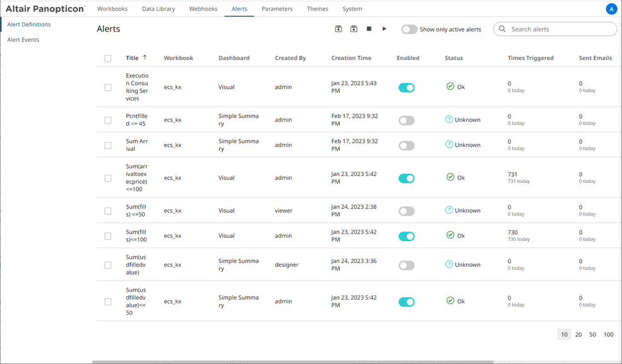Enable Sum(usdfilledvalue) designer alert toggle
The width and height of the screenshot is (622, 364).
407,266
